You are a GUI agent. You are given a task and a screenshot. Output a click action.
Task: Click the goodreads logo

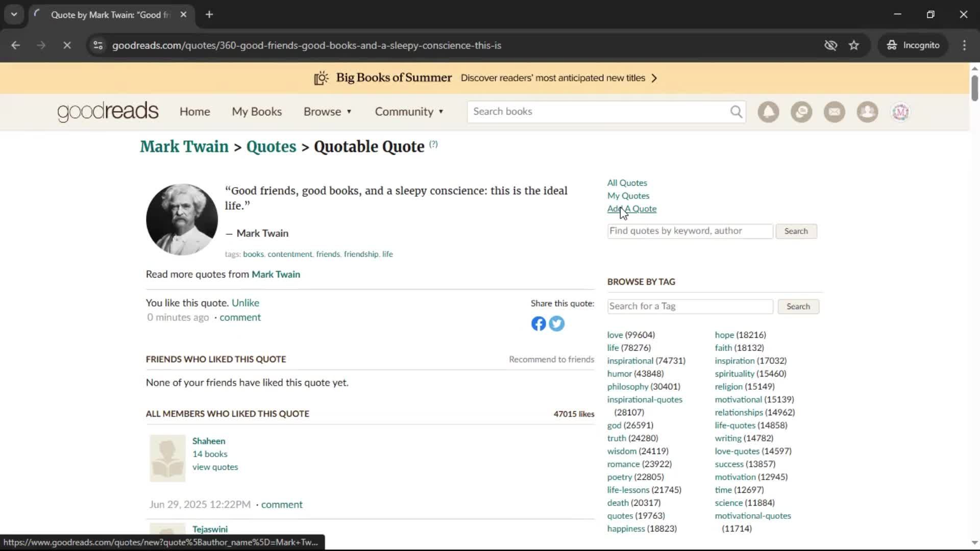(108, 112)
